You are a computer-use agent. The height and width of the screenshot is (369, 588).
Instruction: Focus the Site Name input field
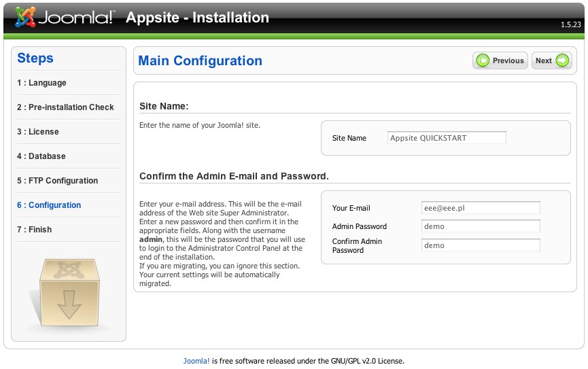[x=446, y=138]
